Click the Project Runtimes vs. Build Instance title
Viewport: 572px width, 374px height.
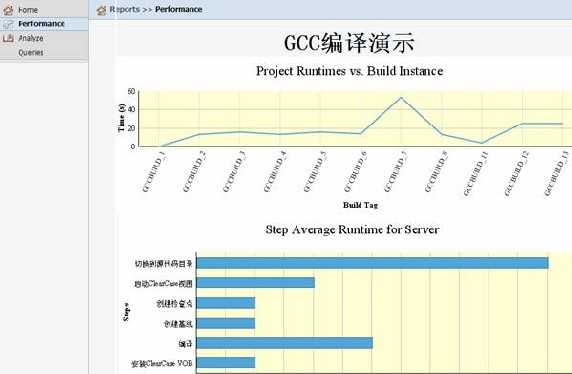click(349, 71)
